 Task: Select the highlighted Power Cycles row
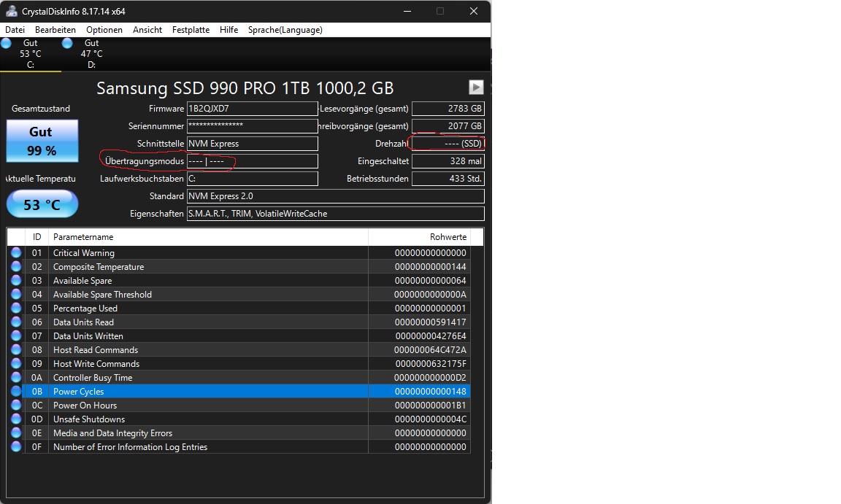[239, 392]
